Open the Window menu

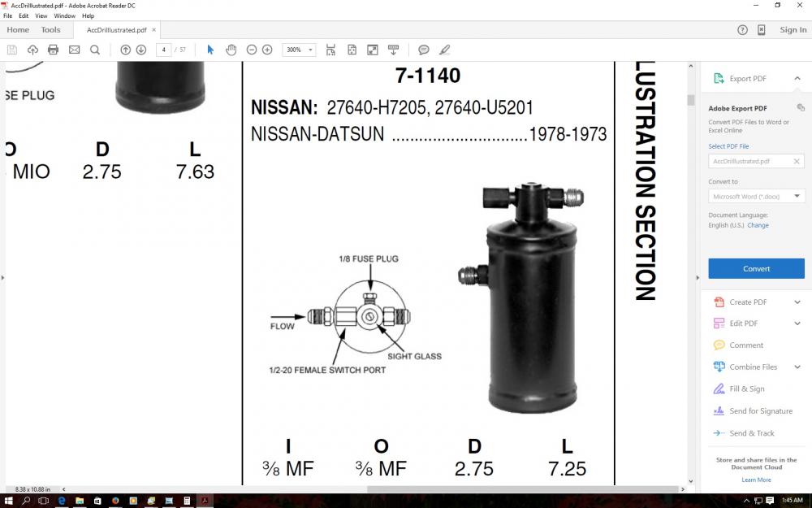pos(65,15)
